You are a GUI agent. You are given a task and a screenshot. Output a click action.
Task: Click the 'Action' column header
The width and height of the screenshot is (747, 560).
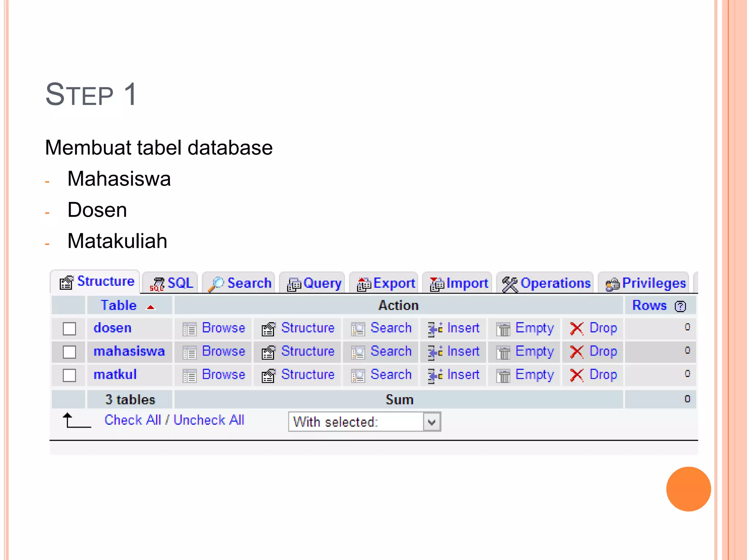tap(398, 305)
